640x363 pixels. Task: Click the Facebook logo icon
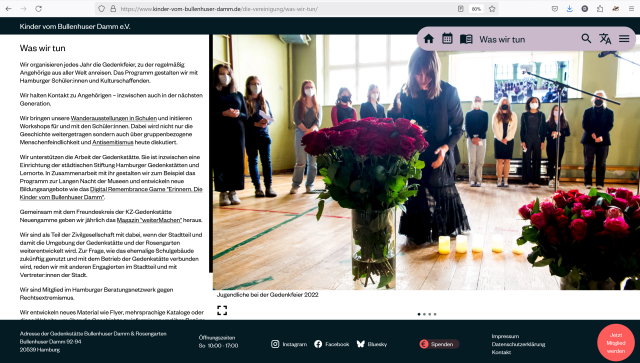(318, 344)
